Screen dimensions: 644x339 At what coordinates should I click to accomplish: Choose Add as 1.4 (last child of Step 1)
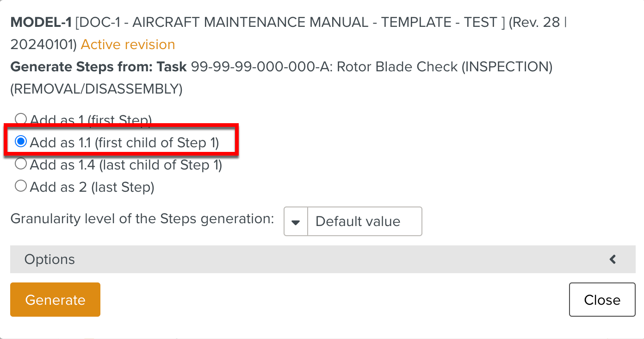tap(21, 164)
